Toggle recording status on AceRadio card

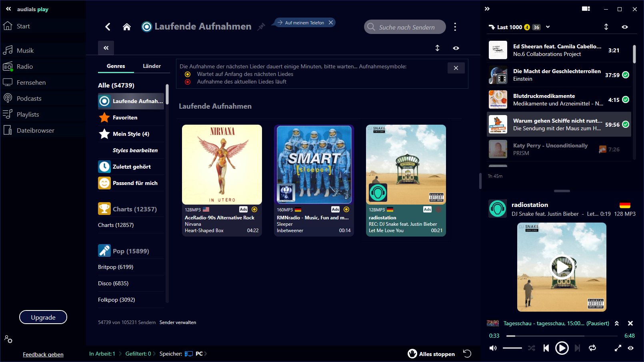[x=254, y=209]
